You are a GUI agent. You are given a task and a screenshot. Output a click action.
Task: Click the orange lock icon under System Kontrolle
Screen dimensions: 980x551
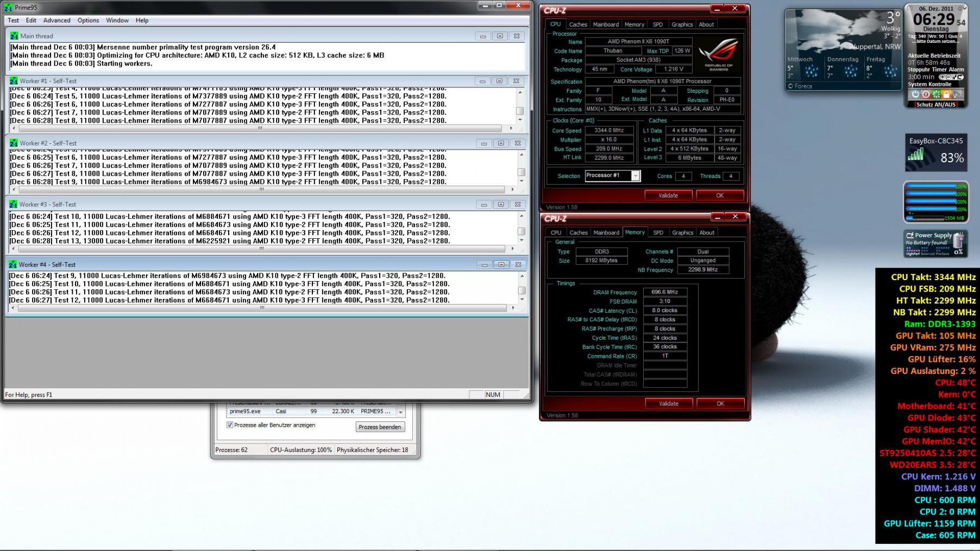click(946, 94)
